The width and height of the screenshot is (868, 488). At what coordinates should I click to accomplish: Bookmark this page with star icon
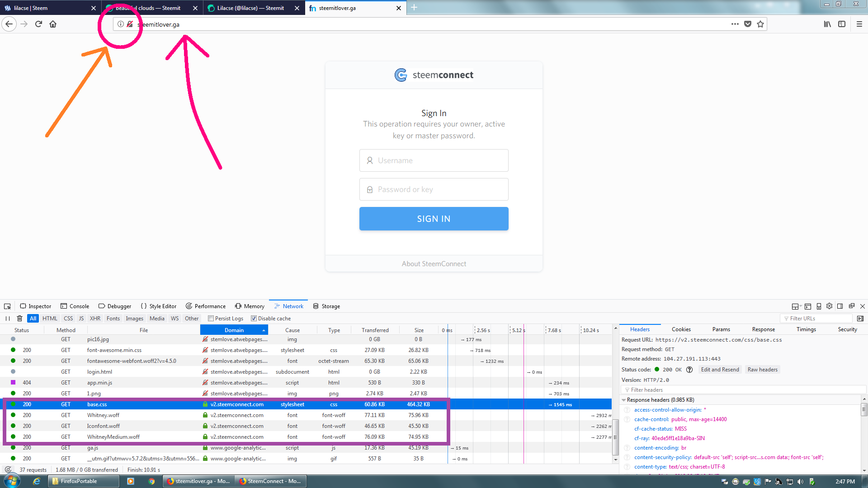pyautogui.click(x=760, y=24)
